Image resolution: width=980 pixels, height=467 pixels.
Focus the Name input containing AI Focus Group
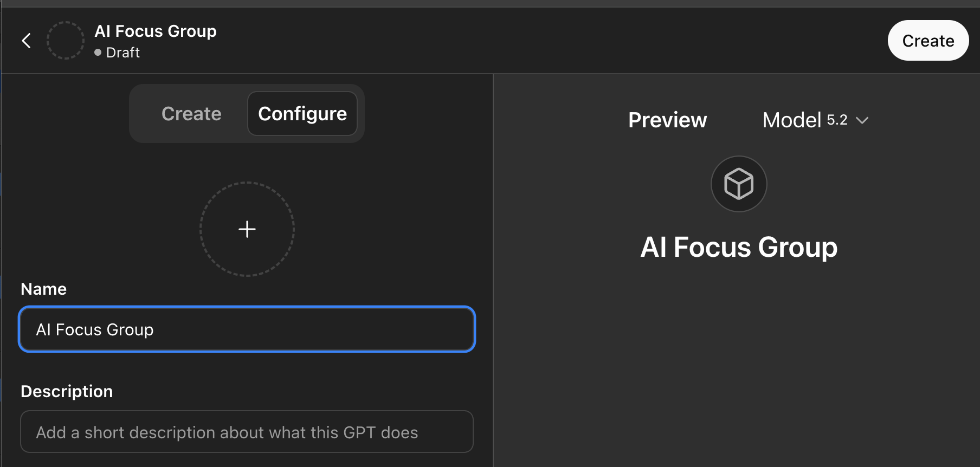click(x=247, y=329)
